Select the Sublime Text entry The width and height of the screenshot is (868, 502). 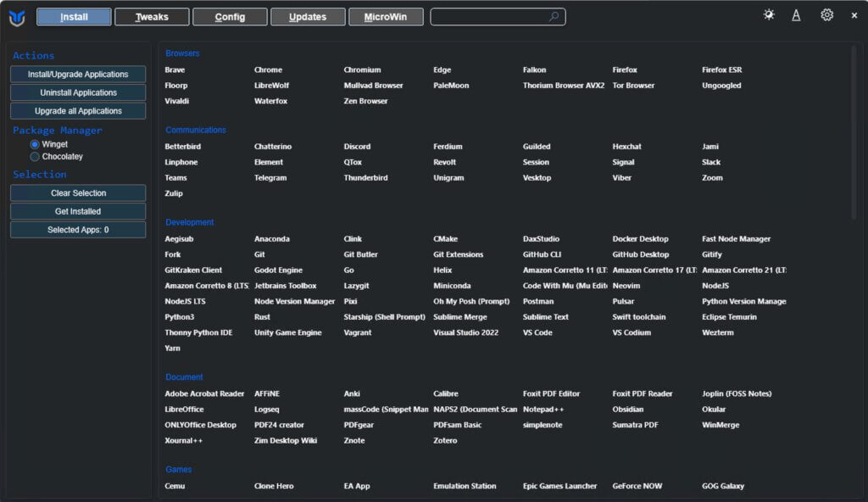pos(545,317)
